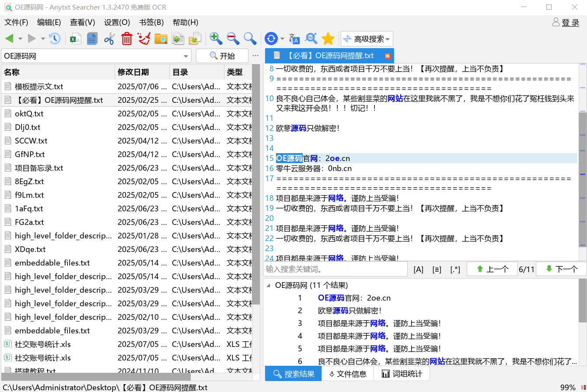Click the zoom in magnifier icon
The image size is (587, 392).
216,39
